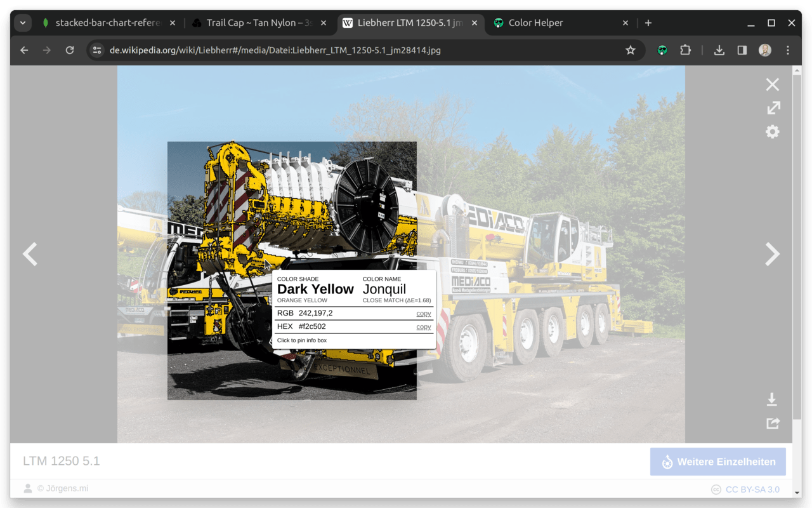Viewport: 812px width, 508px height.
Task: Open the CC BY-SA 3.0 license link
Action: (752, 490)
